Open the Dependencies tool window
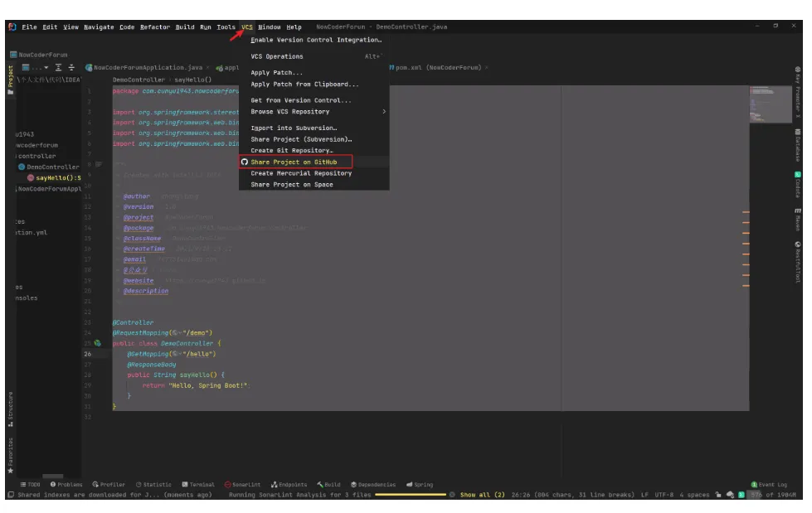 [373, 485]
